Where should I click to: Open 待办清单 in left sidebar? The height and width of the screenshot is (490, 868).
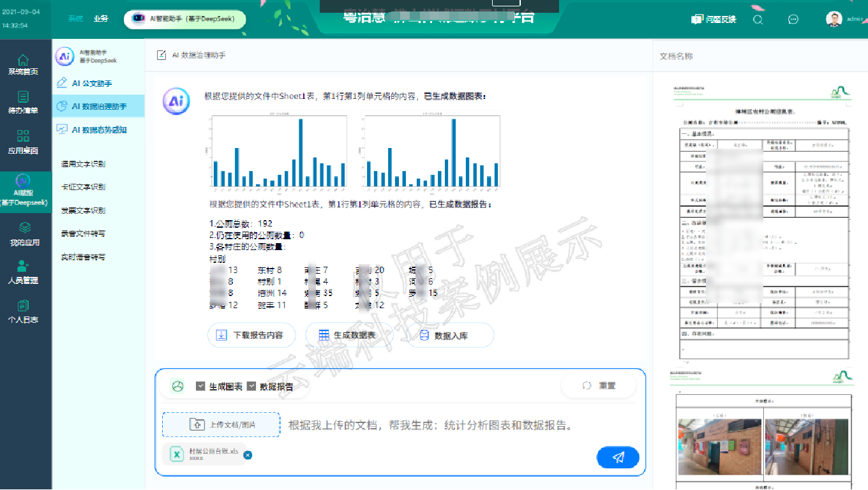coord(23,102)
